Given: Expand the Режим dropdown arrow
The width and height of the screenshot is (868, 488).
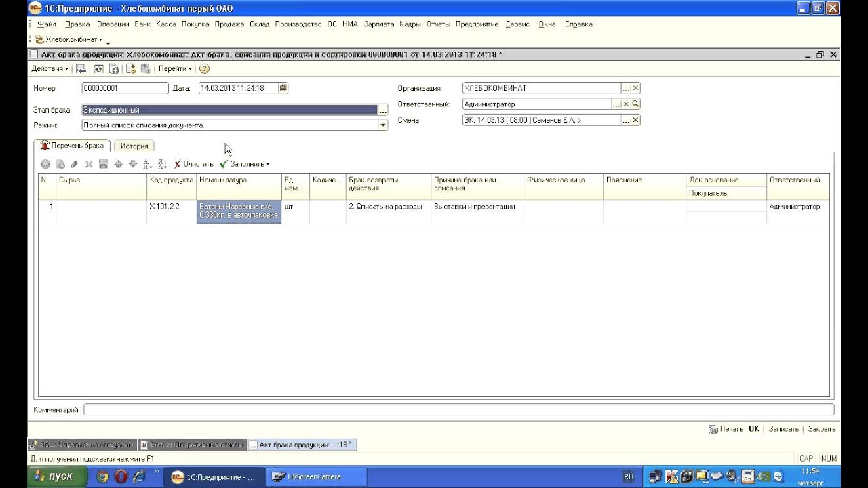Looking at the screenshot, I should click(x=383, y=125).
